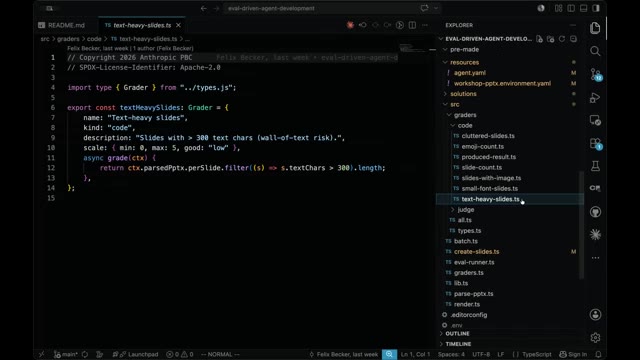Change Spaces: 4 indentation setting
640x360 pixels.
(x=451, y=354)
